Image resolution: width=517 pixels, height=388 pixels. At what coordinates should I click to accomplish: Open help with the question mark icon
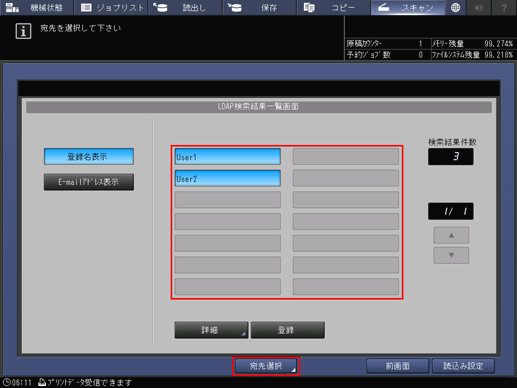click(504, 7)
